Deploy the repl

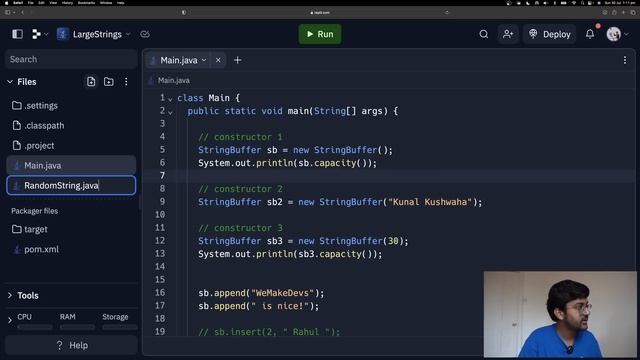pyautogui.click(x=550, y=34)
